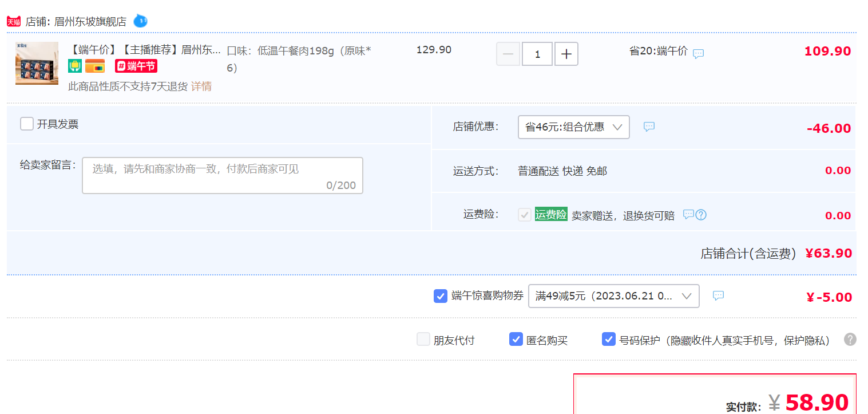Viewport: 868px width, 414px height.
Task: Click the original price 129.90
Action: pos(434,50)
